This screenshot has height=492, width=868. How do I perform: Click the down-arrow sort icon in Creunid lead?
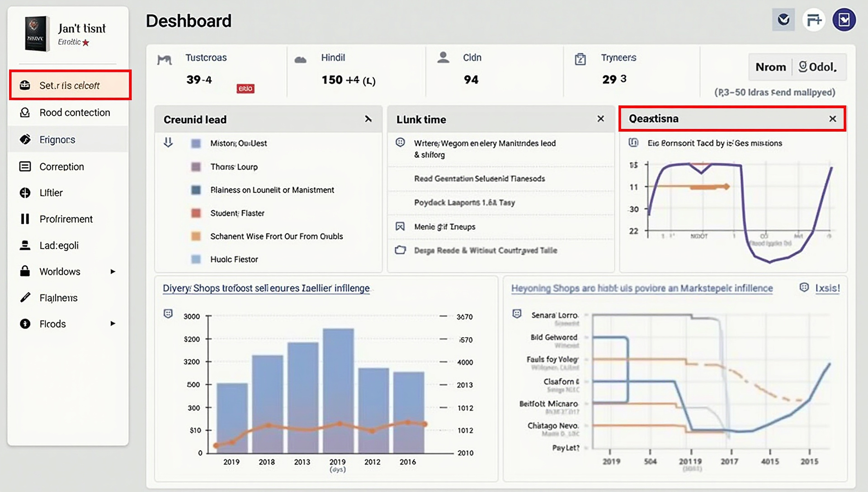(168, 143)
